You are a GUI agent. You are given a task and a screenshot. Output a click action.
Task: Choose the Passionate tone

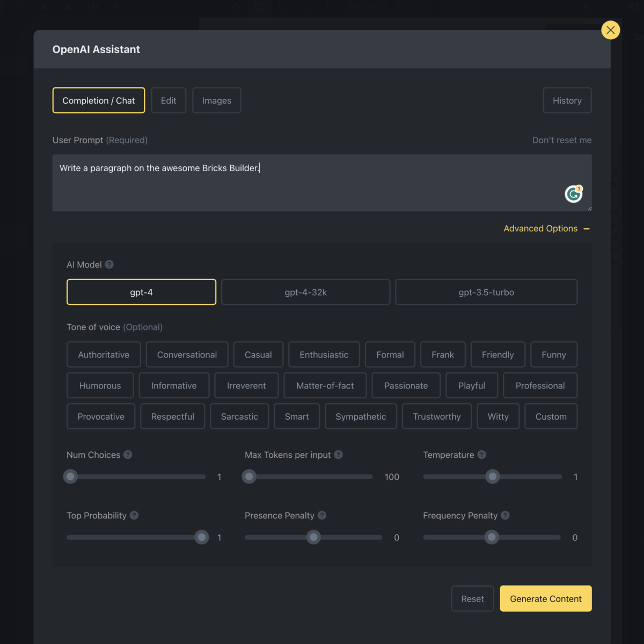(406, 385)
